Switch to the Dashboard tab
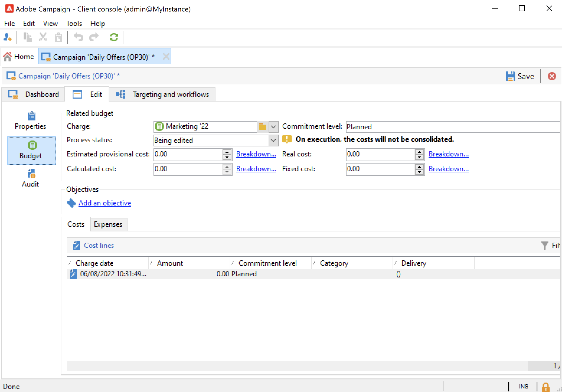 point(33,94)
